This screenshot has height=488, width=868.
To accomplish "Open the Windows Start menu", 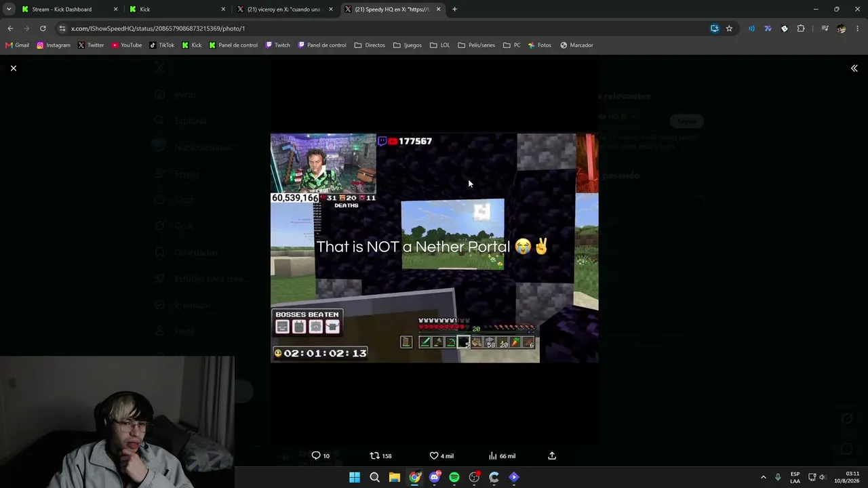I will coord(355,477).
